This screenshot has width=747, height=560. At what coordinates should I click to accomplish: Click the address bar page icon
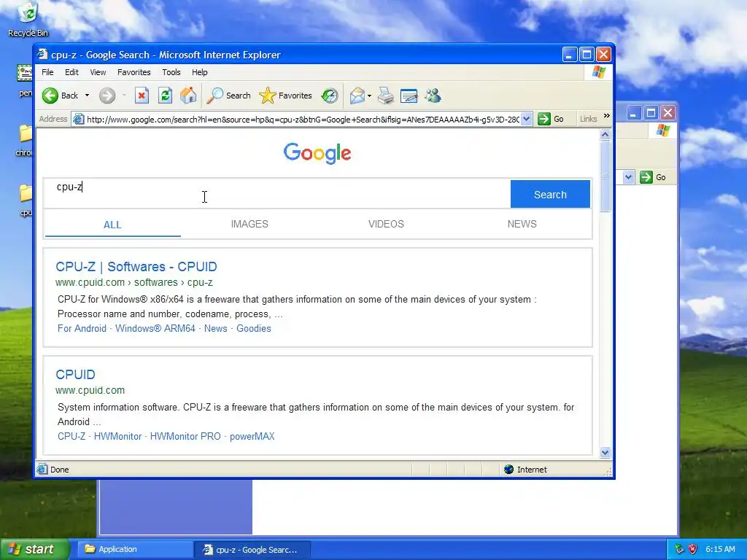tap(78, 119)
